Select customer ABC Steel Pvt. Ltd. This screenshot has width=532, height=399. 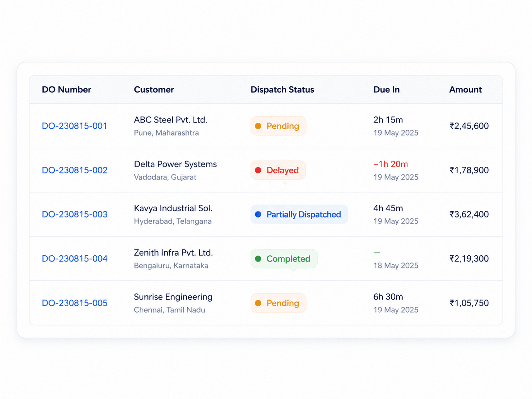pos(170,120)
